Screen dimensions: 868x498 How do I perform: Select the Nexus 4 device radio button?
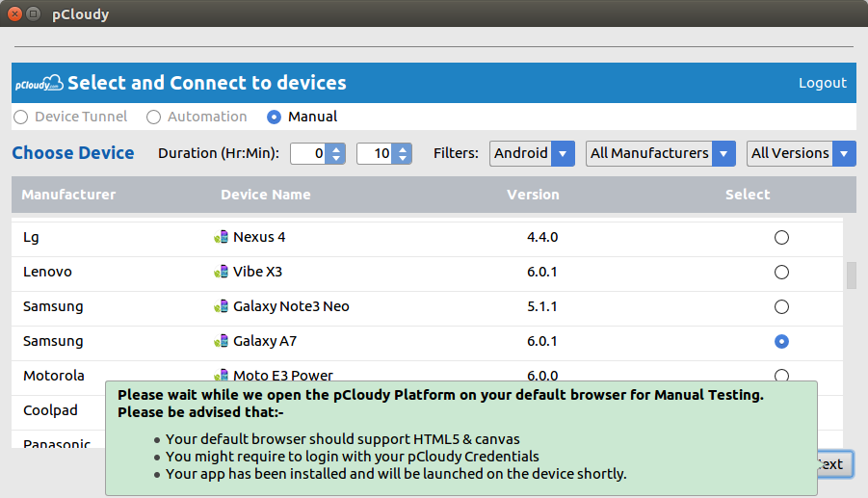781,237
